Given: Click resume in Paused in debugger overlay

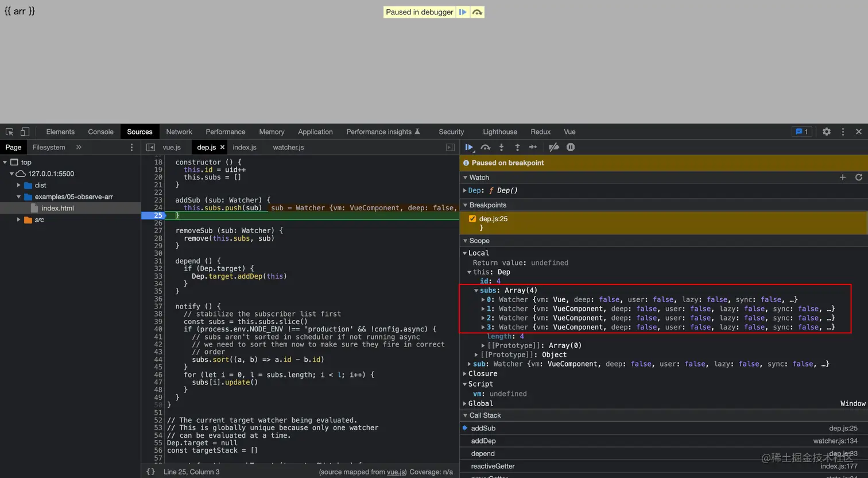Looking at the screenshot, I should (x=463, y=12).
